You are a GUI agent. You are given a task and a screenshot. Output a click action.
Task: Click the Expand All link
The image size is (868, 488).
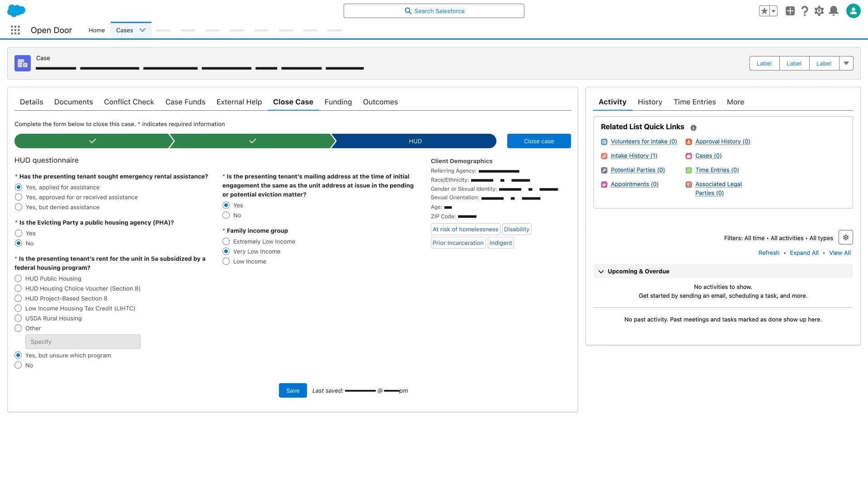coord(804,253)
